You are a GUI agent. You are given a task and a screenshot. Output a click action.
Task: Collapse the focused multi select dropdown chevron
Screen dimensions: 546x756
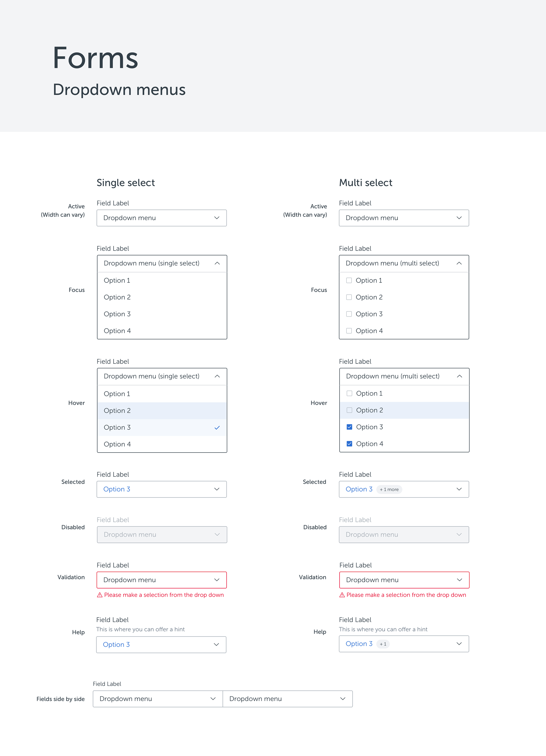(x=459, y=263)
